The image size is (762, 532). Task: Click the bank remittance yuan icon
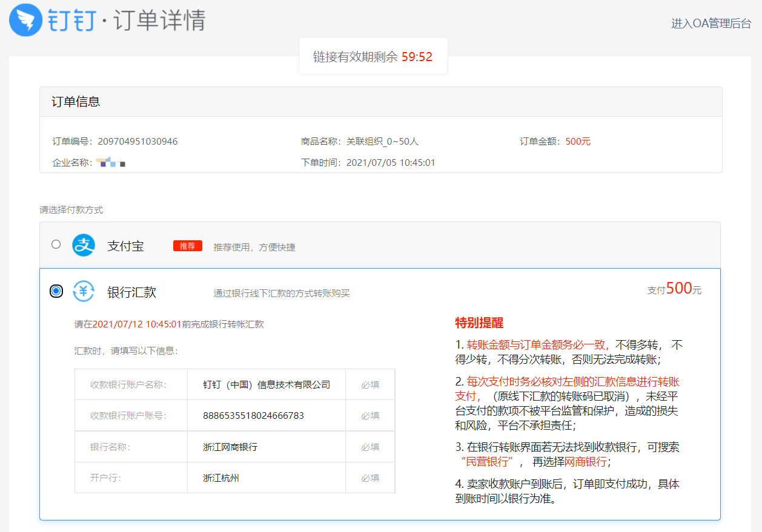point(84,292)
